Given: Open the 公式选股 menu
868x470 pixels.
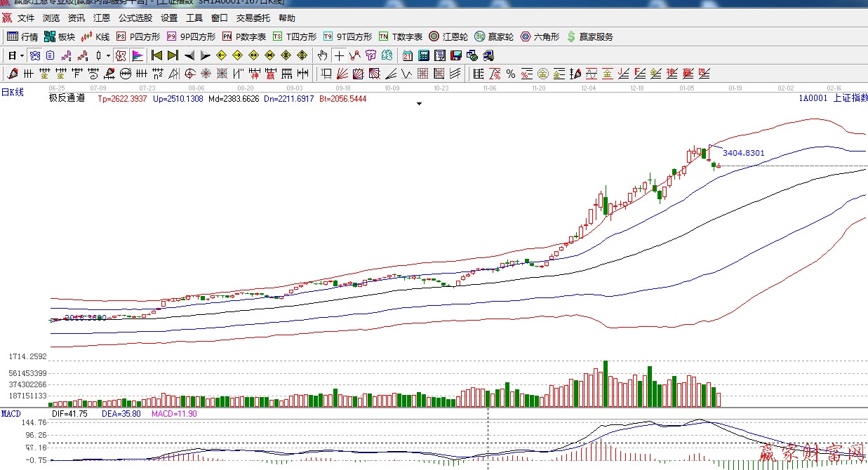Looking at the screenshot, I should click(135, 18).
